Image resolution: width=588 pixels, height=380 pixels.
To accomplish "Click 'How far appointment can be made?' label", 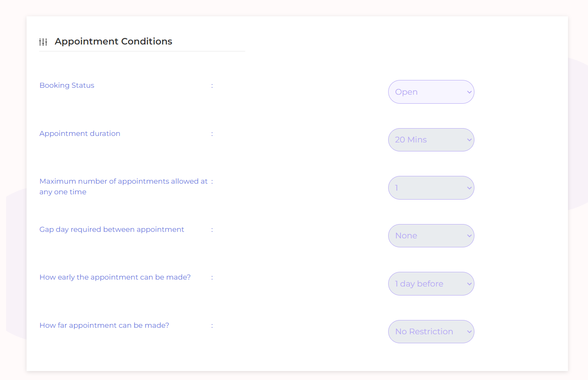I will click(104, 325).
